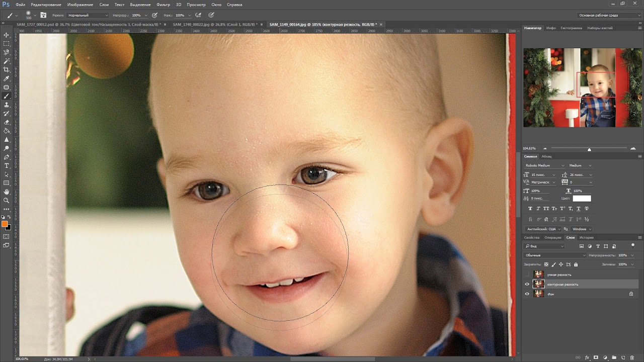644x362 pixels.
Task: Switch to the 'Абзац' tab
Action: tap(546, 156)
